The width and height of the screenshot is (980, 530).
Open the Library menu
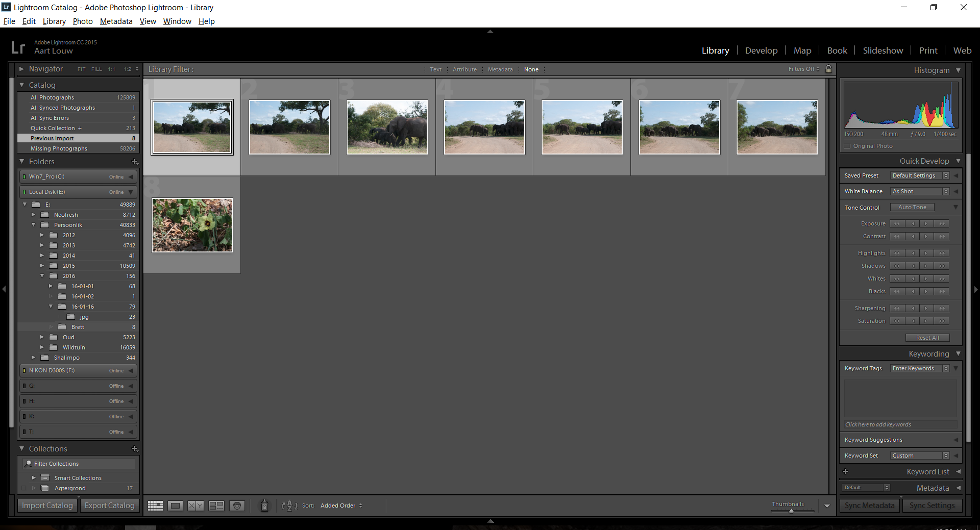[54, 21]
